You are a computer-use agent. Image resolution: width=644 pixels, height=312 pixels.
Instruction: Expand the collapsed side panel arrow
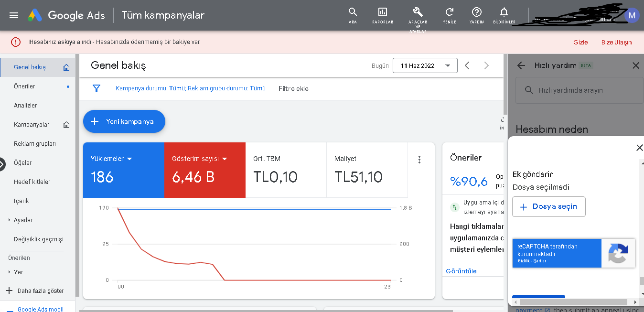coord(2,164)
